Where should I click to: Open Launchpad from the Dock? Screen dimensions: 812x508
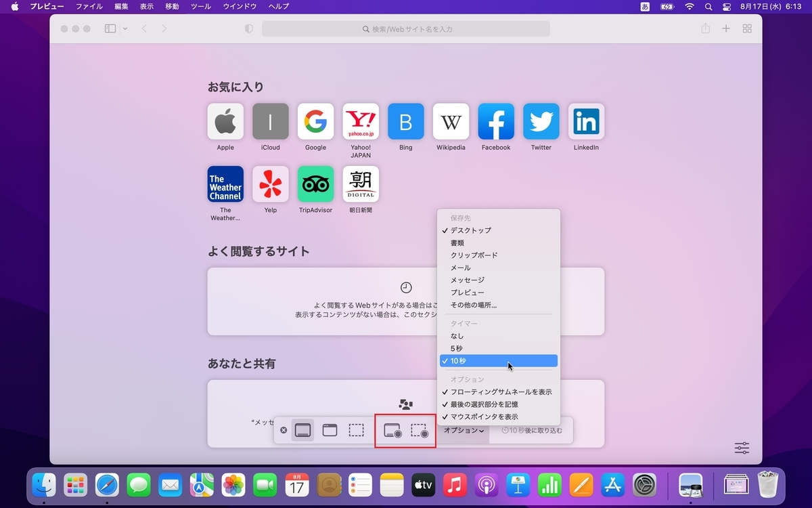coord(76,485)
